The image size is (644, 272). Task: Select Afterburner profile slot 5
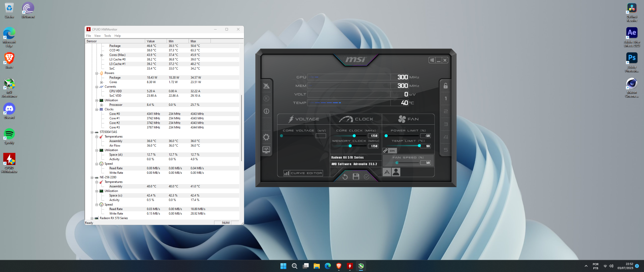pos(446,150)
